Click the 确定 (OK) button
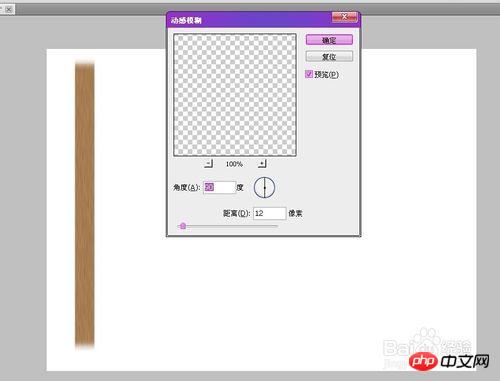 pos(329,40)
